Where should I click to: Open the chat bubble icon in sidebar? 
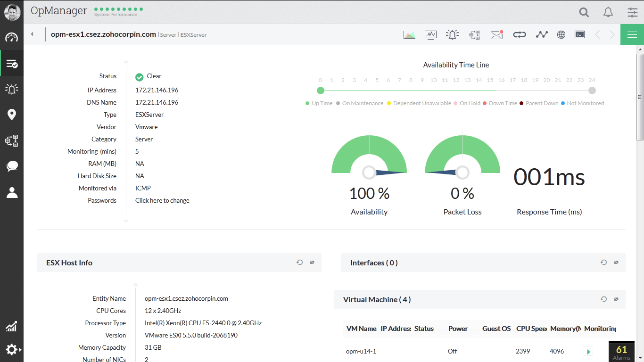pyautogui.click(x=12, y=166)
